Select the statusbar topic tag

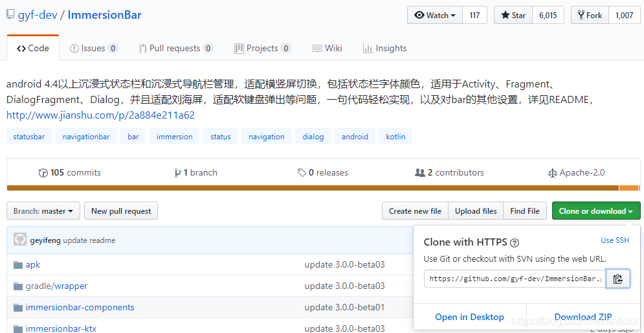pyautogui.click(x=29, y=137)
